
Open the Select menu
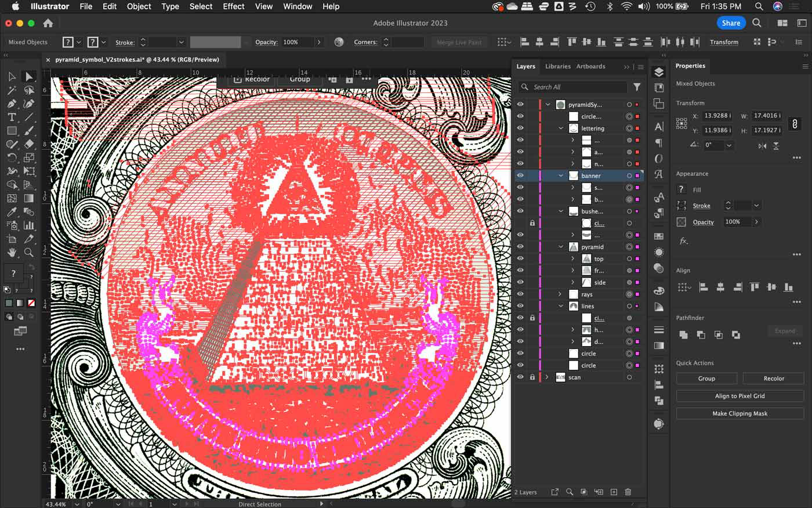click(x=201, y=6)
